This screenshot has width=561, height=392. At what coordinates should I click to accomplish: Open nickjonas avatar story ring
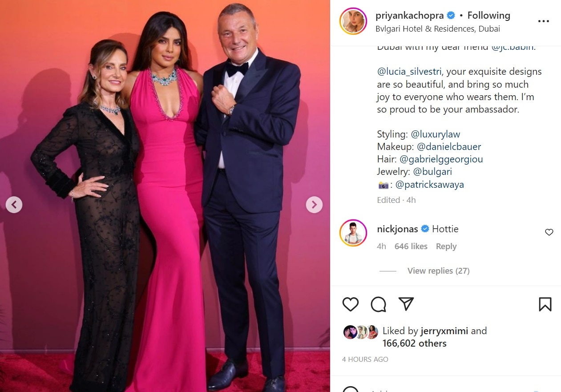tap(353, 233)
